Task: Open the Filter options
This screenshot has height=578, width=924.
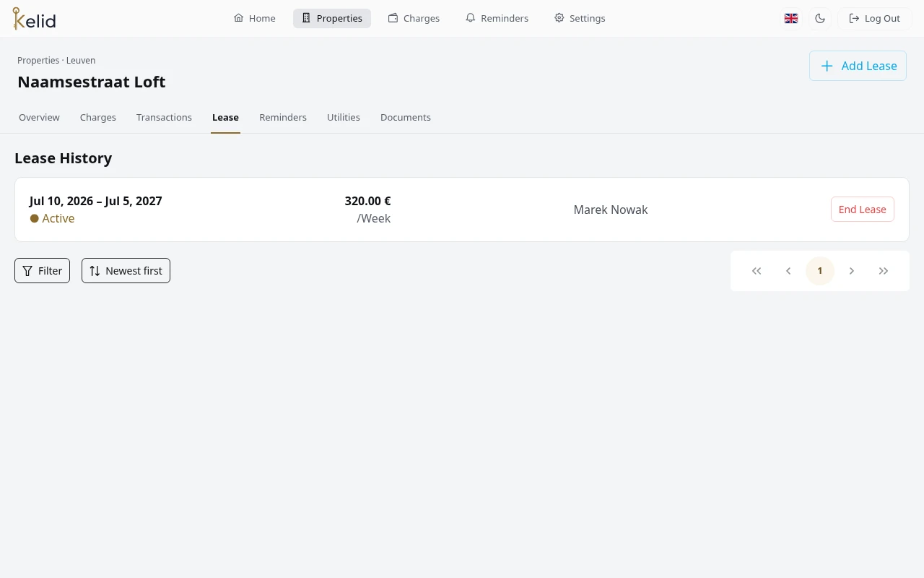Action: coord(42,271)
